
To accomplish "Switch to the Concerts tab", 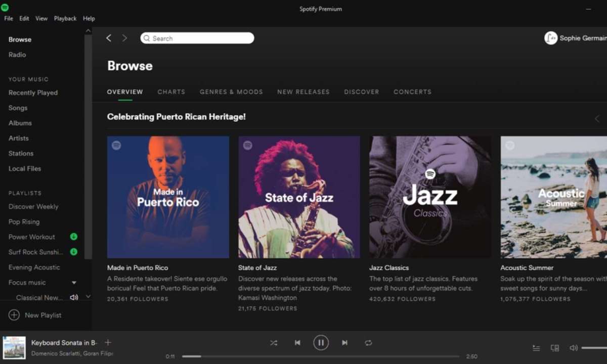I will [x=413, y=92].
